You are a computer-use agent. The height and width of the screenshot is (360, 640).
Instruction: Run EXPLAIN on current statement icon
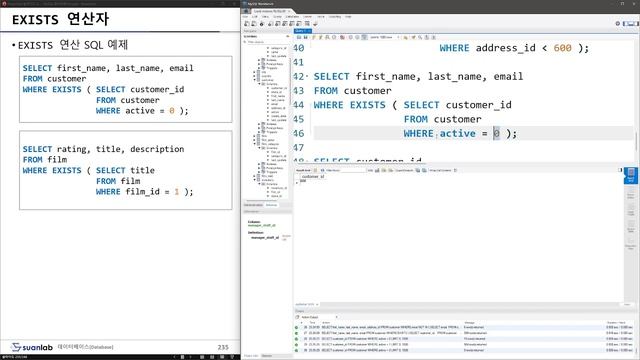[x=327, y=37]
